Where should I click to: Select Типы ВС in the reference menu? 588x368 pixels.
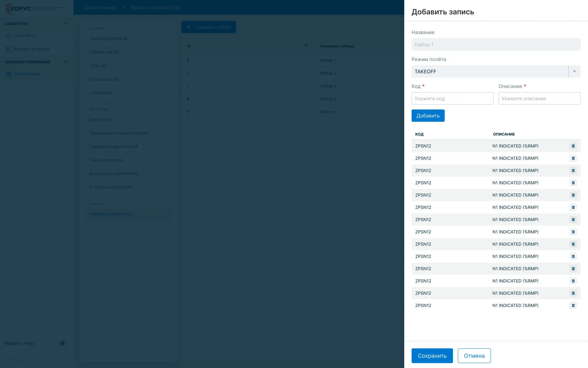pyautogui.click(x=98, y=66)
